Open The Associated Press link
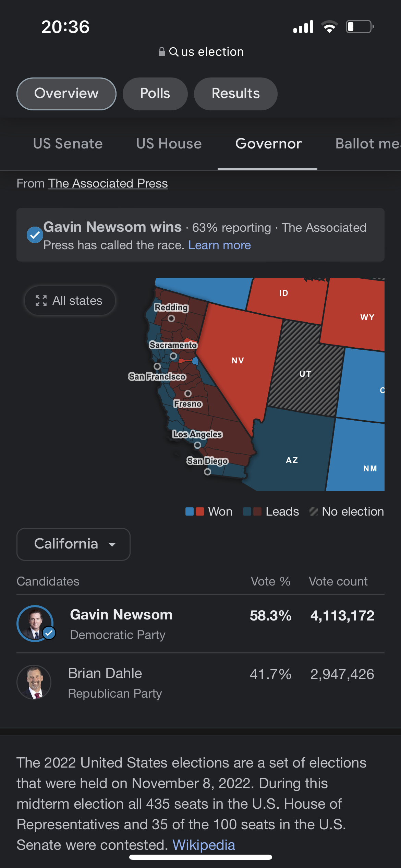The image size is (401, 868). coord(108,183)
